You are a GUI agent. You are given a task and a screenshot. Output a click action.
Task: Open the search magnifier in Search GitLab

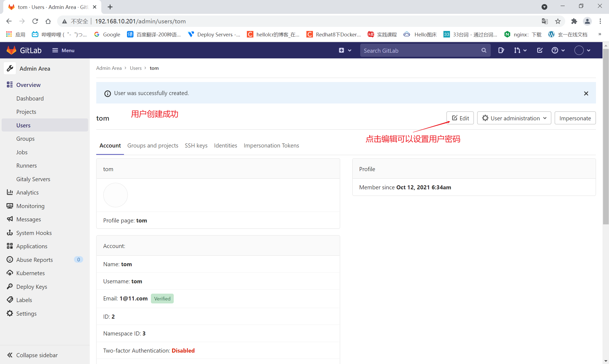coord(484,50)
